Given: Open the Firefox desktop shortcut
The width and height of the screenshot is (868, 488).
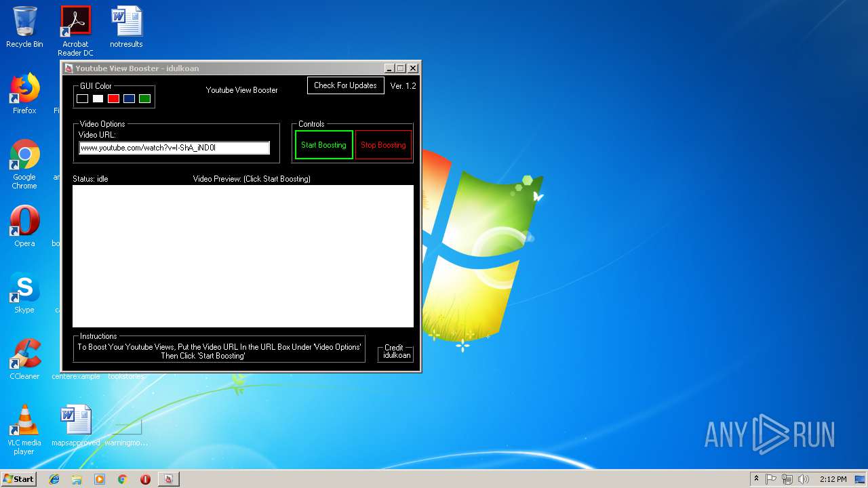Looking at the screenshot, I should click(24, 94).
